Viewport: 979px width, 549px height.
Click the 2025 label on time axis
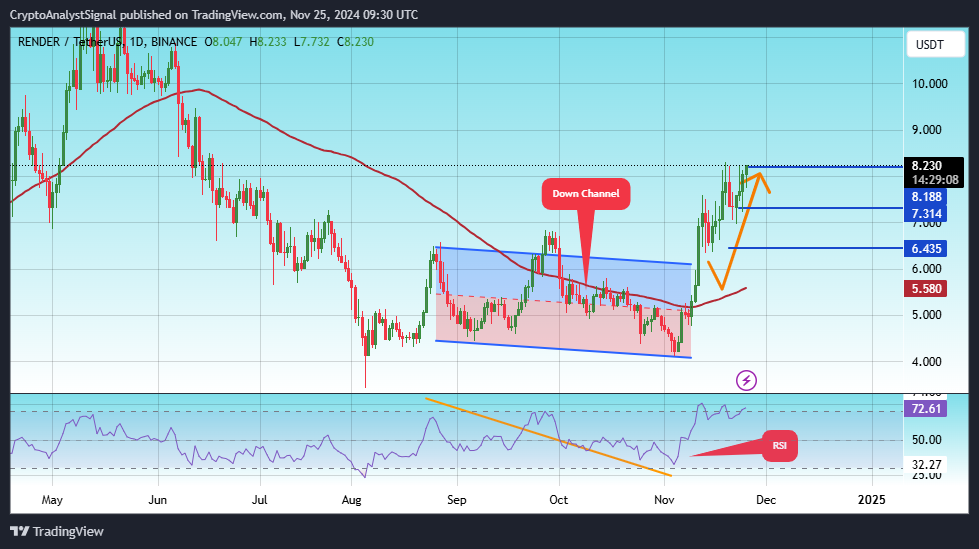point(872,500)
